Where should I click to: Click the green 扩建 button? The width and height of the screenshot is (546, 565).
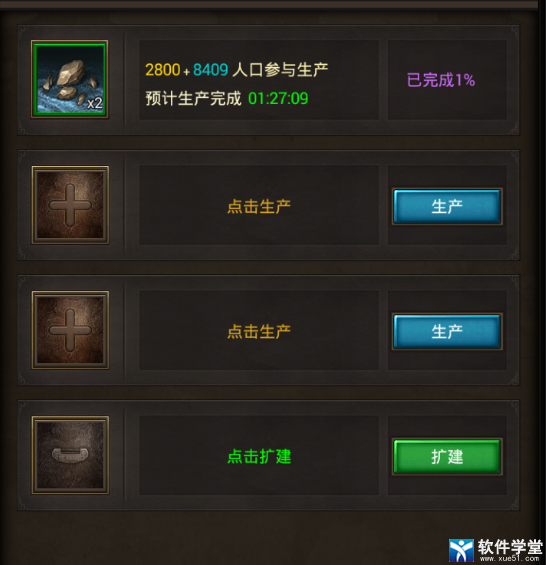(x=447, y=457)
